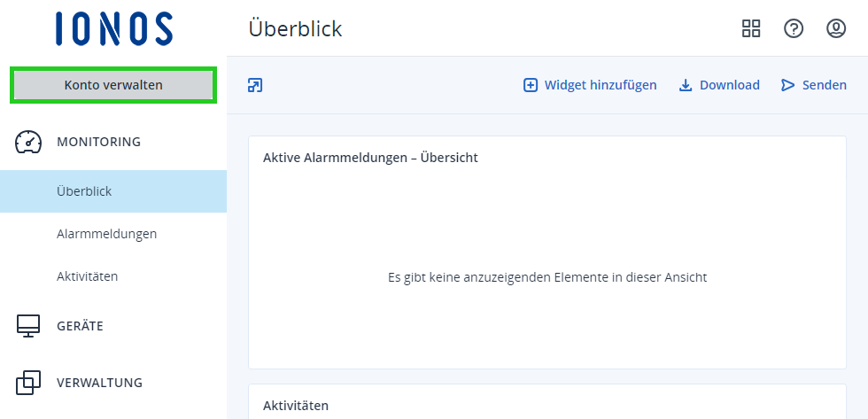Open Alarmmeldungen in the sidebar
This screenshot has width=868, height=419.
tap(106, 234)
